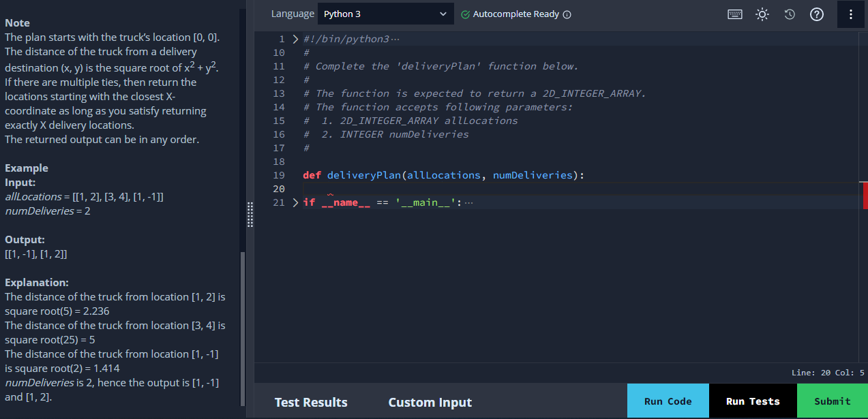The width and height of the screenshot is (868, 419).
Task: Toggle the editor theme with the sun icon
Action: point(762,14)
